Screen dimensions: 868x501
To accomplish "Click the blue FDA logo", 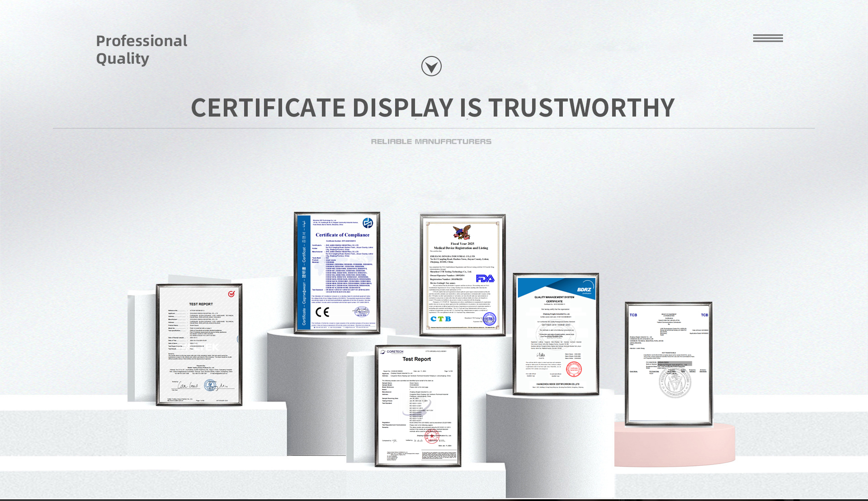I will (x=485, y=279).
